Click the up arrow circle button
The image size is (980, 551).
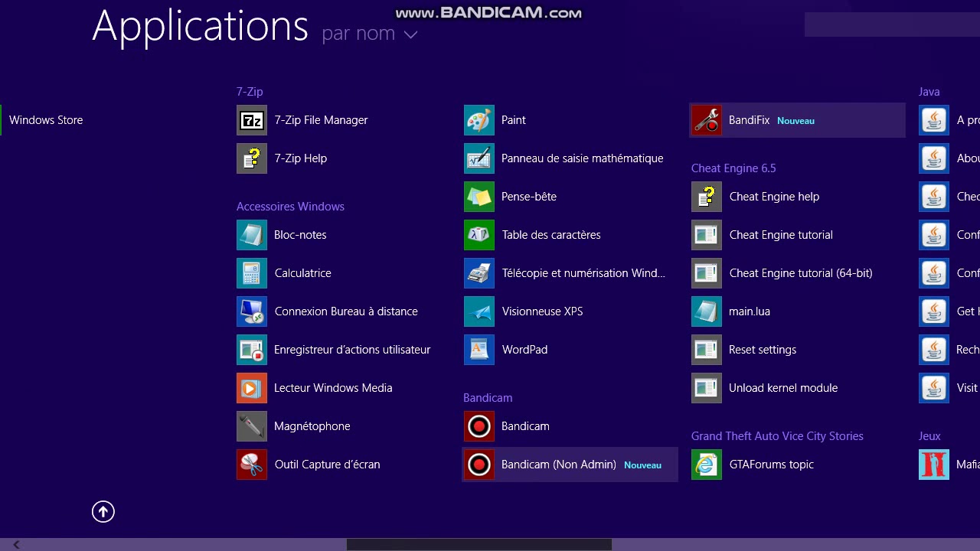tap(103, 512)
